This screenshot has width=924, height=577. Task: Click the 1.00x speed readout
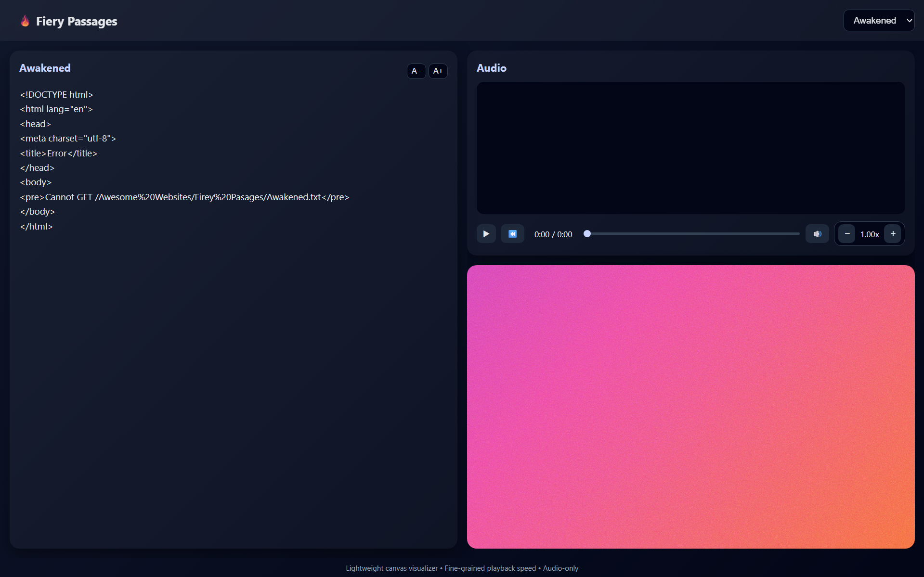(870, 234)
